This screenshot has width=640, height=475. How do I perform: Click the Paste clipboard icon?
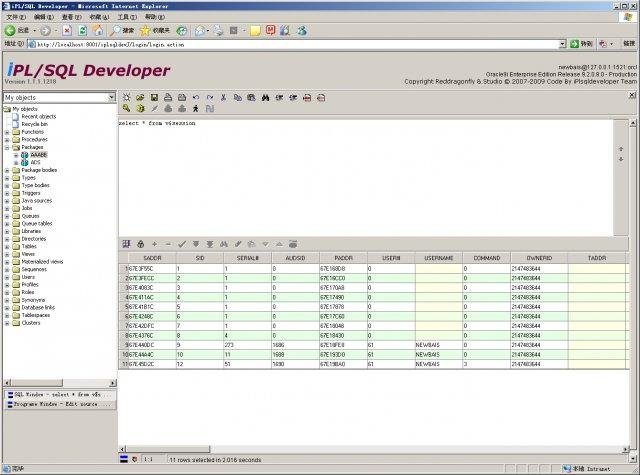(x=251, y=98)
